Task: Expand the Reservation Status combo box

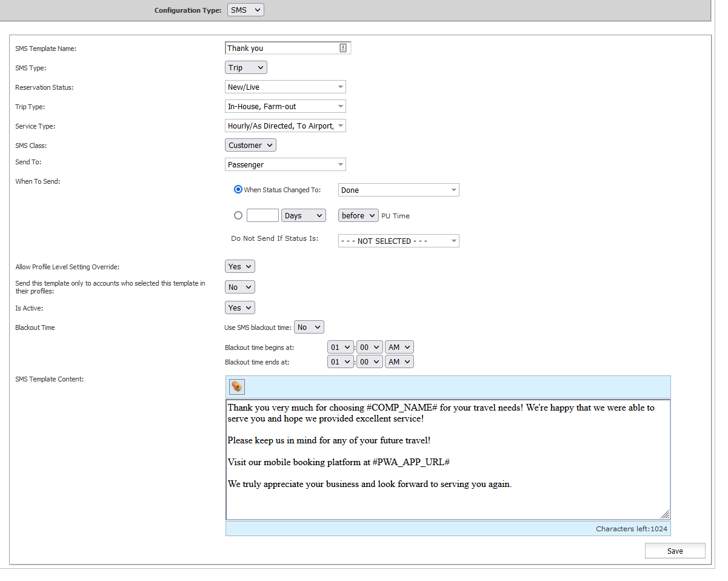Action: 285,87
